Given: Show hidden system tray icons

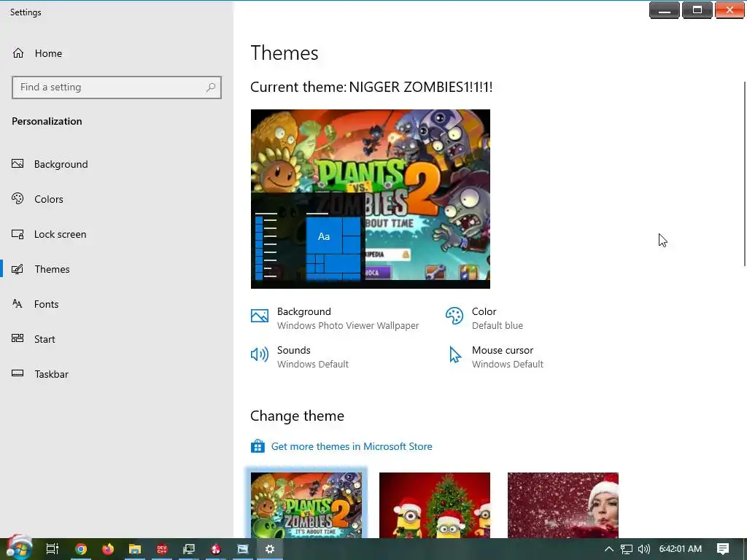Looking at the screenshot, I should (x=609, y=549).
